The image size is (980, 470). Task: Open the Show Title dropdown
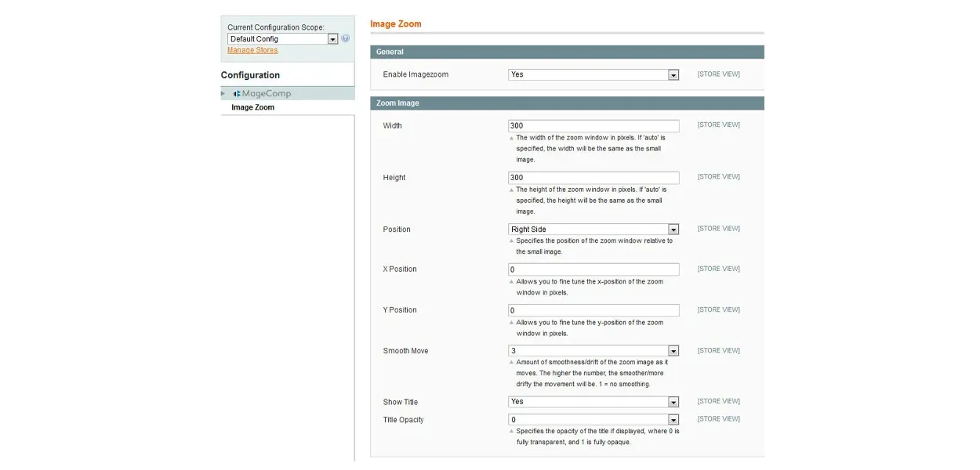(593, 402)
